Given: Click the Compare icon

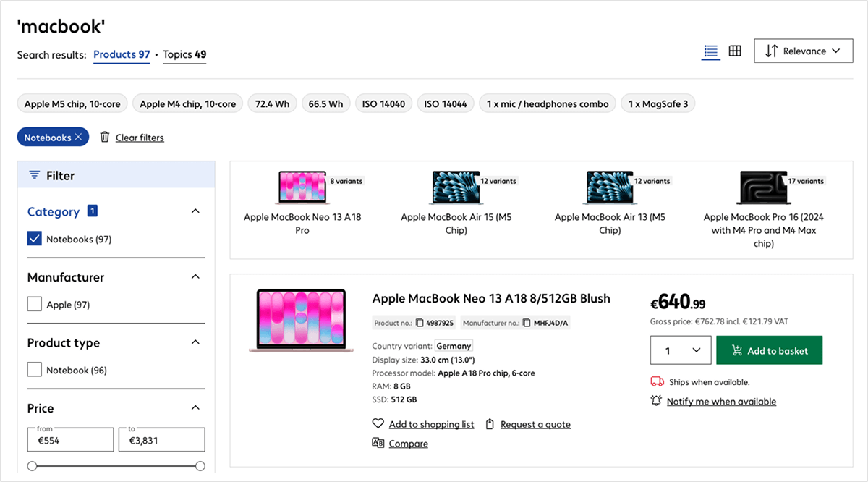Looking at the screenshot, I should [x=378, y=444].
